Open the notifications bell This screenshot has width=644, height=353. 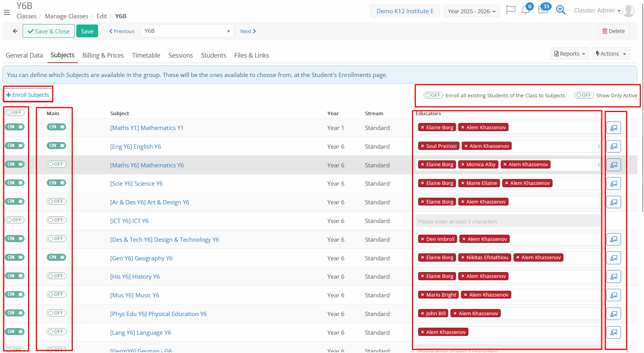tap(526, 10)
